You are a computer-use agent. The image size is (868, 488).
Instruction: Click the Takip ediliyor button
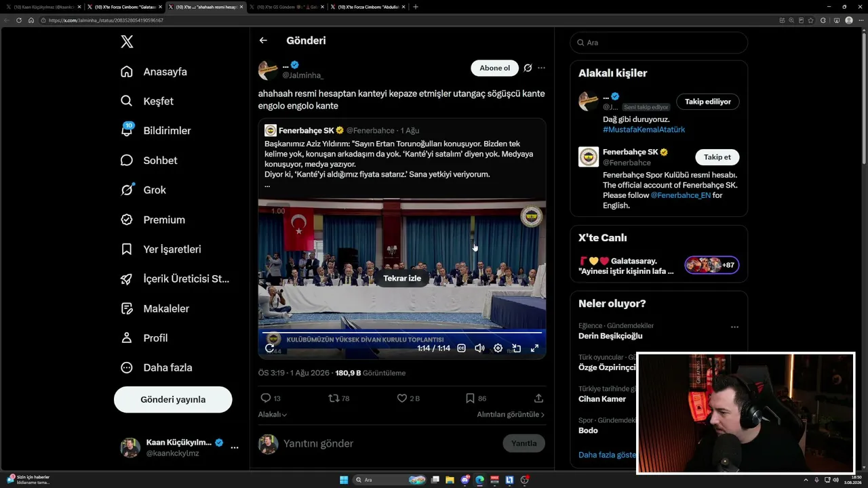tap(708, 102)
